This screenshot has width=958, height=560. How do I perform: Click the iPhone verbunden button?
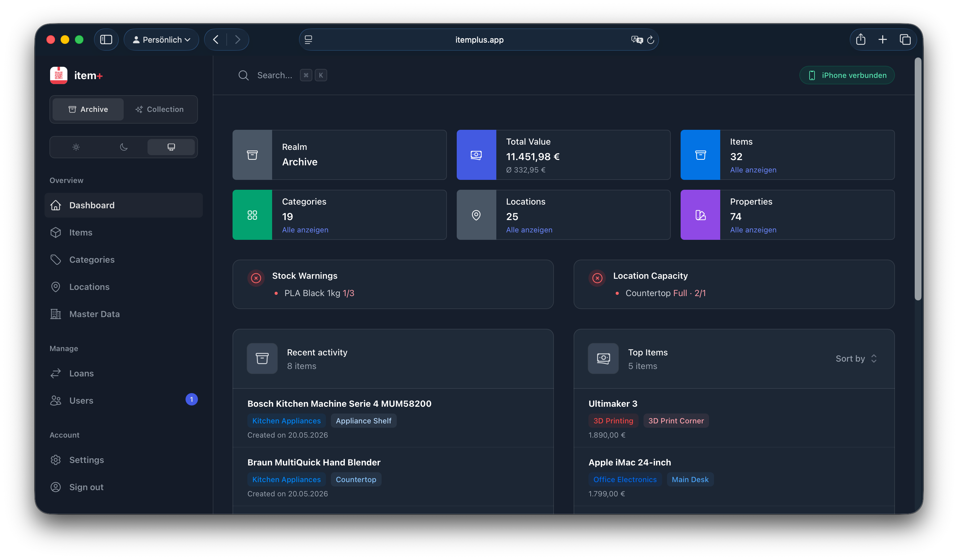[x=847, y=75]
